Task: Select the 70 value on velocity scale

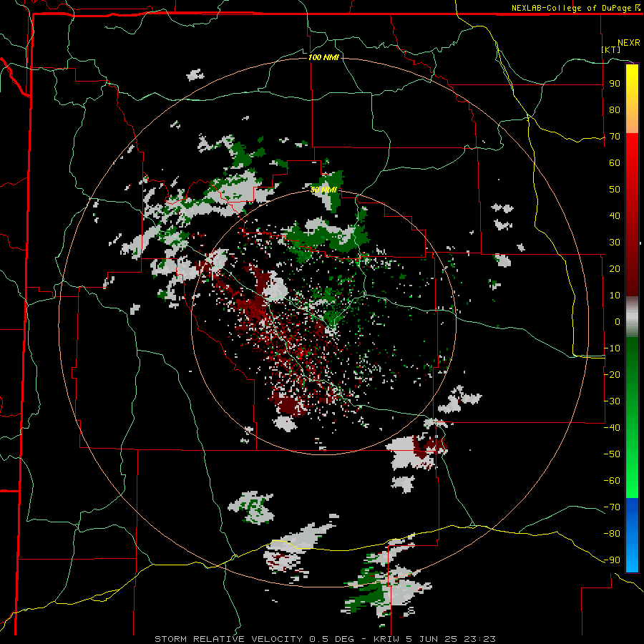Action: [615, 137]
